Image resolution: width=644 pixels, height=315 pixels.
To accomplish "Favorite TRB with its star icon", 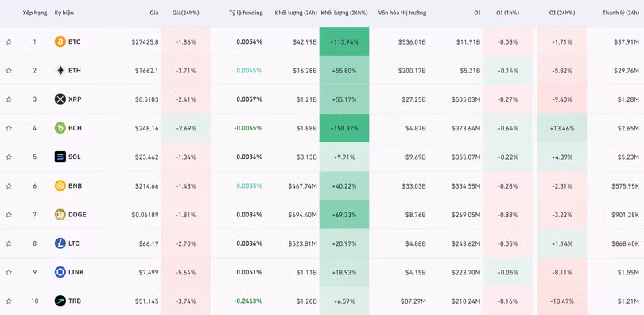I will 9,301.
